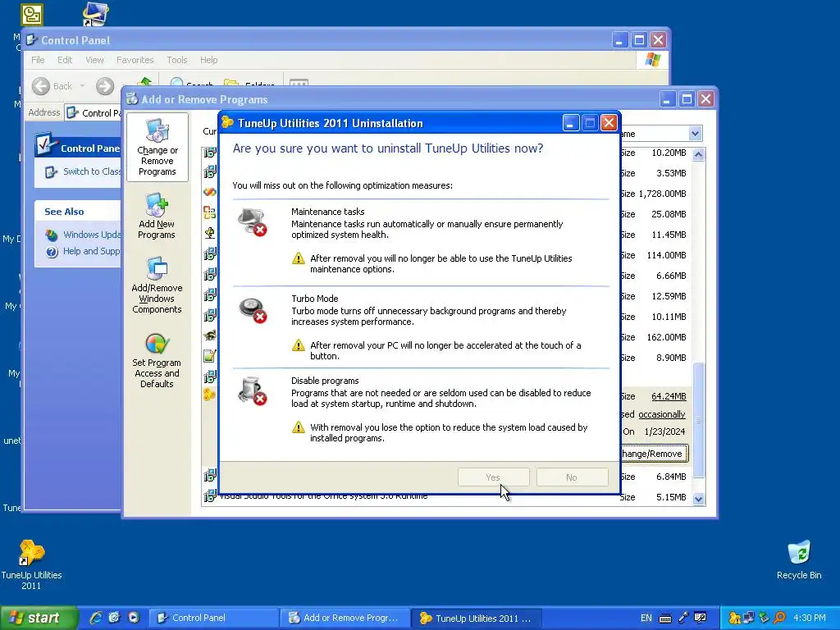Click the Control Panel header icon in side panel
The width and height of the screenshot is (840, 630).
pos(46,144)
